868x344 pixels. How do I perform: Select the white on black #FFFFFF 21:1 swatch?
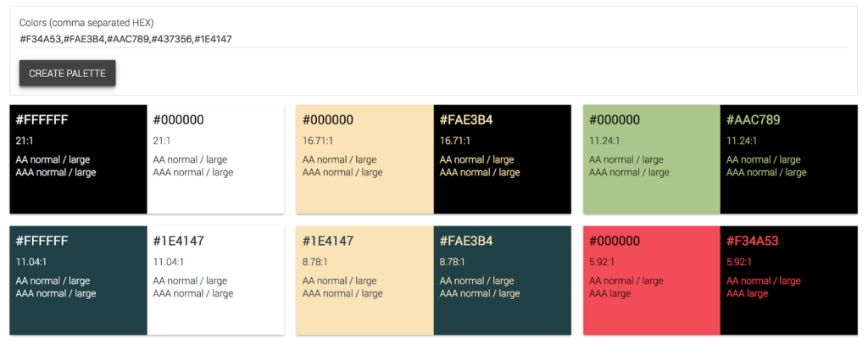[79, 159]
